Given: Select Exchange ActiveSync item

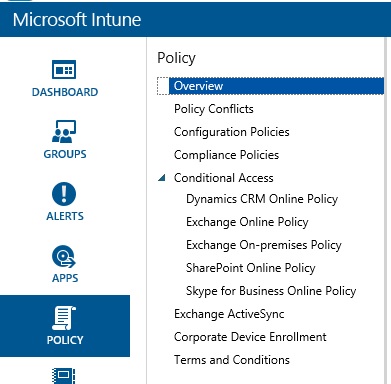Looking at the screenshot, I should pyautogui.click(x=229, y=314).
